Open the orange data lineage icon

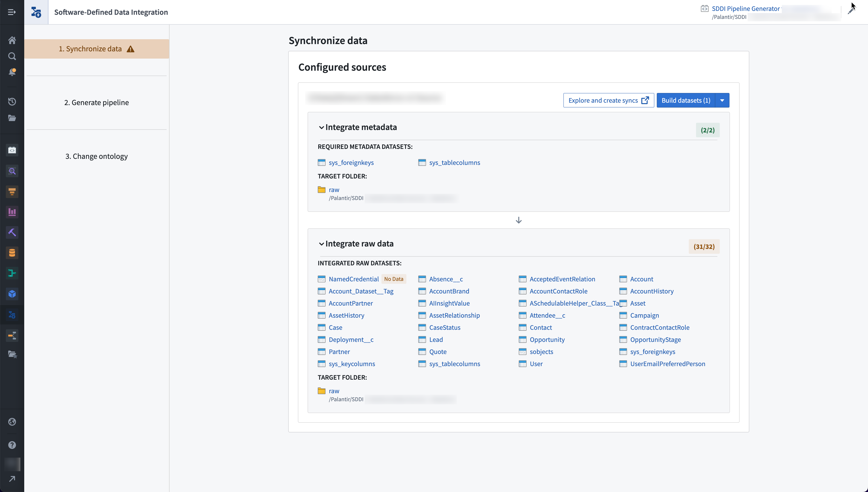click(x=12, y=336)
